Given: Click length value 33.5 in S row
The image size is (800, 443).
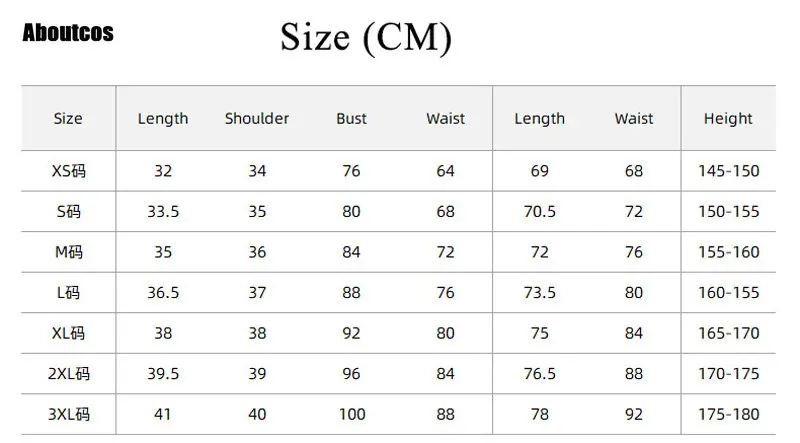Looking at the screenshot, I should [x=163, y=212].
